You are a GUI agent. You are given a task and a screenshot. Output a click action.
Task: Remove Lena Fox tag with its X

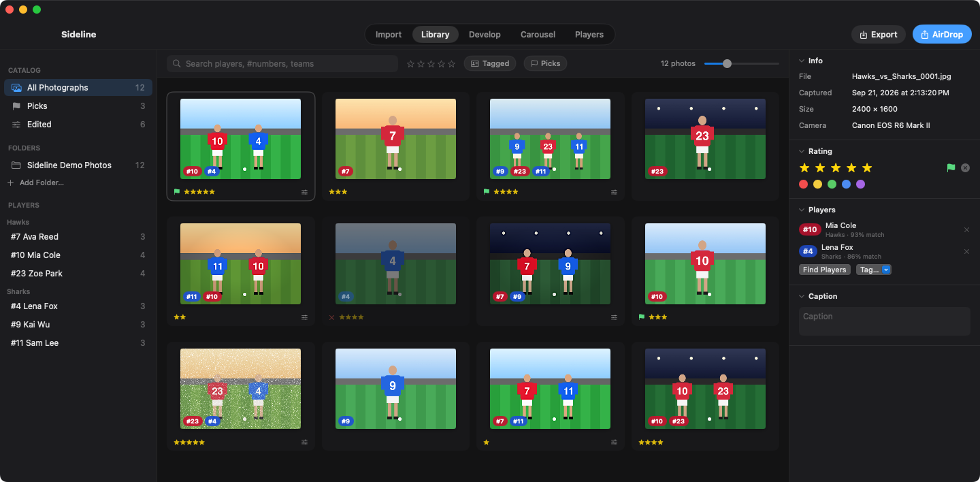[966, 251]
